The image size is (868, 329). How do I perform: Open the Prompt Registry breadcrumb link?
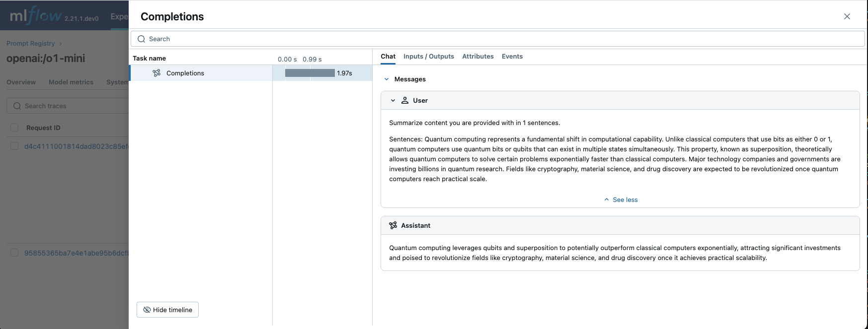point(30,43)
